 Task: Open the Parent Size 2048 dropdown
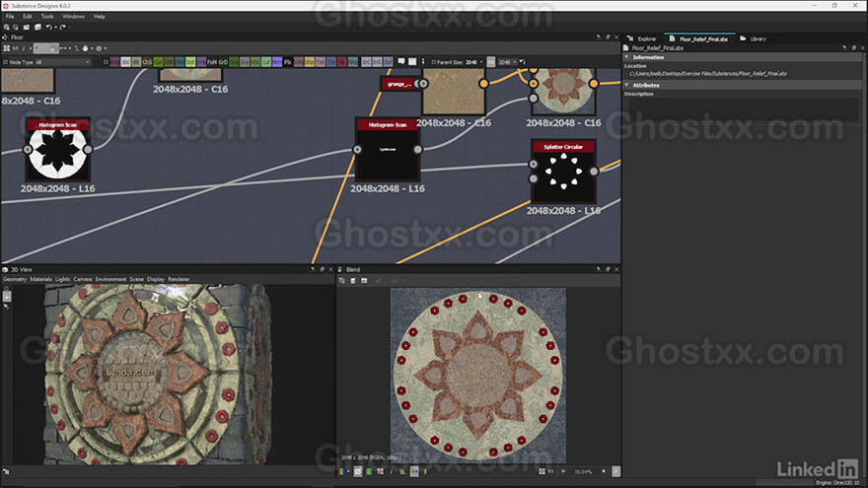coord(473,62)
